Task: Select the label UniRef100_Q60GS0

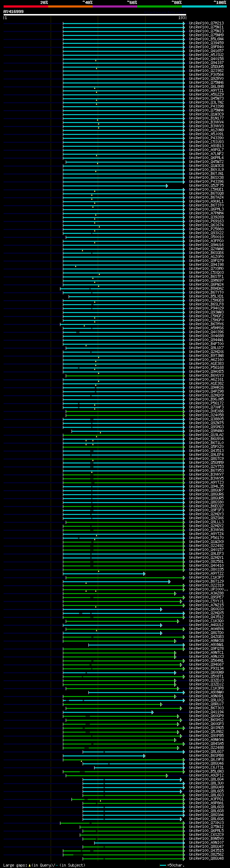Action: tap(206, 609)
